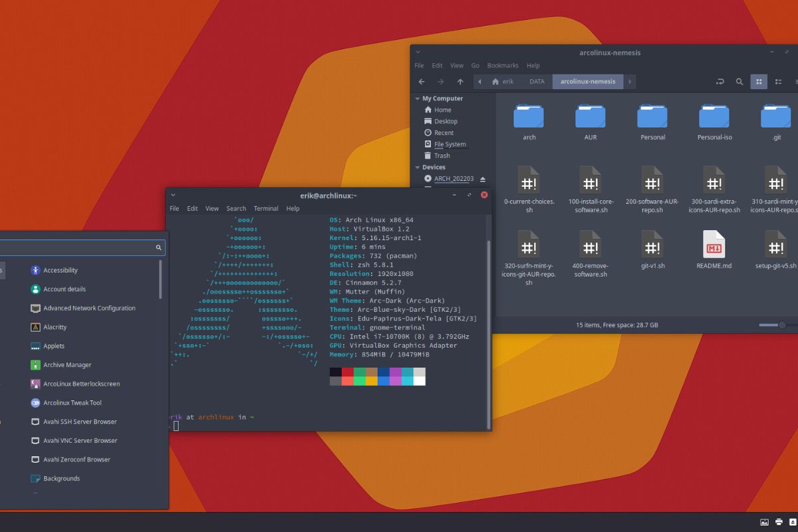
Task: Collapse the My Computer sidebar section
Action: tap(417, 98)
